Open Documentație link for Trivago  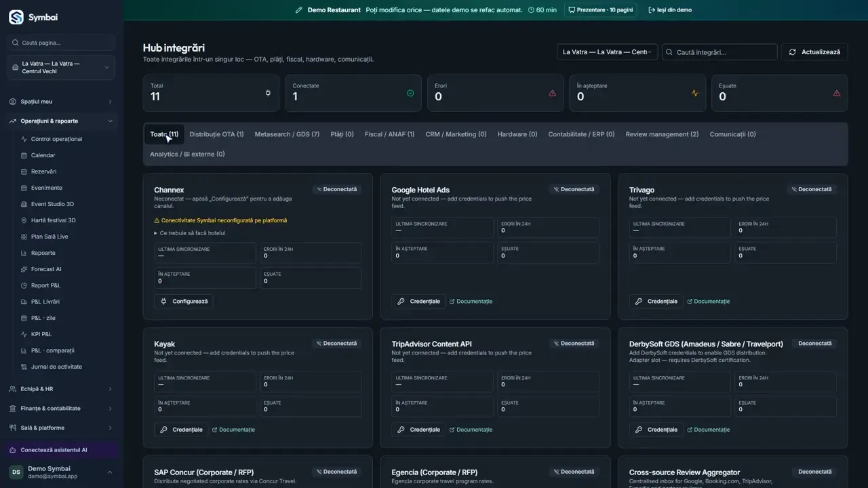[x=708, y=301]
